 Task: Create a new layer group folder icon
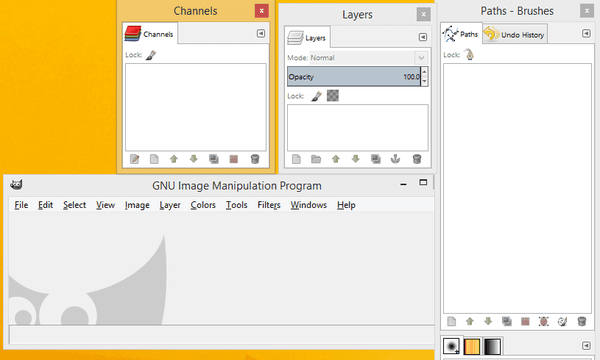316,159
